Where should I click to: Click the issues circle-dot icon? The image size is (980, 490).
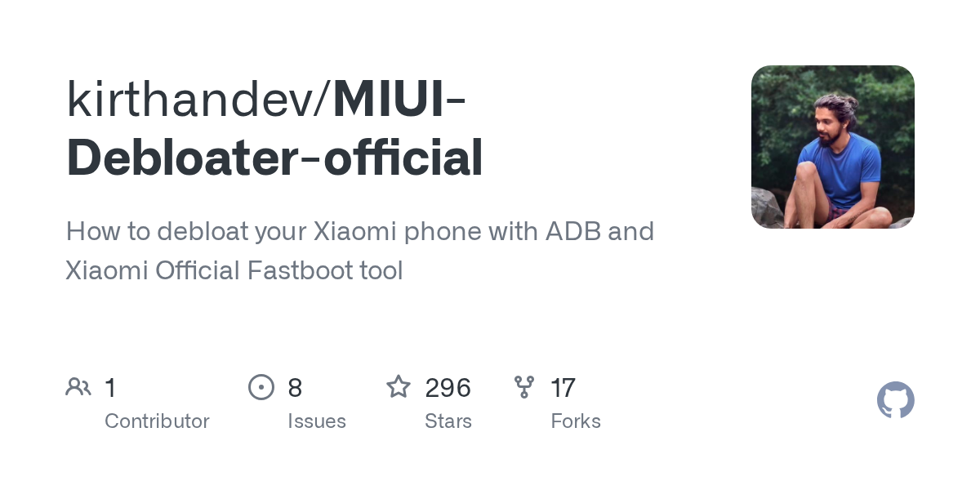(261, 387)
